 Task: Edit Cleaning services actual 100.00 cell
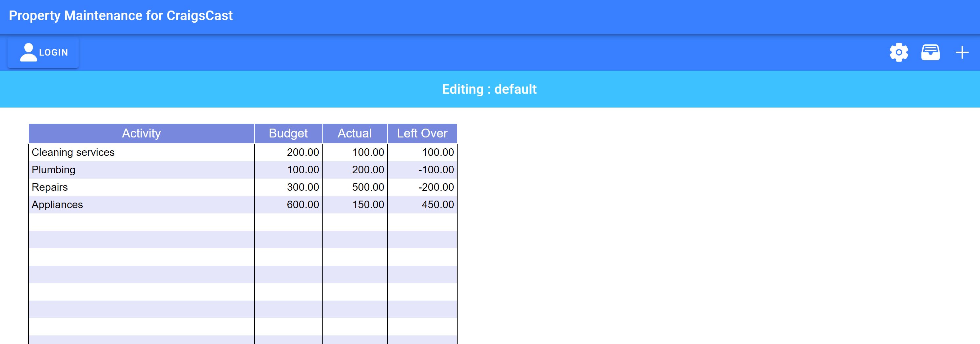[355, 152]
